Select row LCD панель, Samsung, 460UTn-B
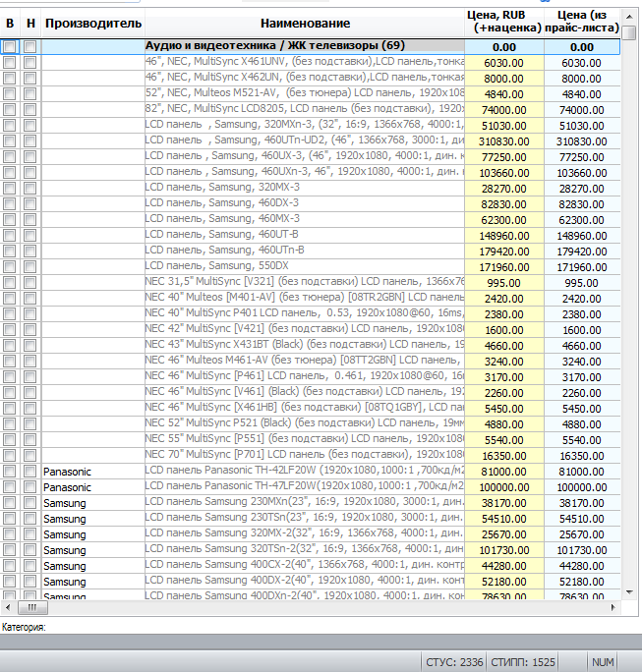 [x=310, y=252]
